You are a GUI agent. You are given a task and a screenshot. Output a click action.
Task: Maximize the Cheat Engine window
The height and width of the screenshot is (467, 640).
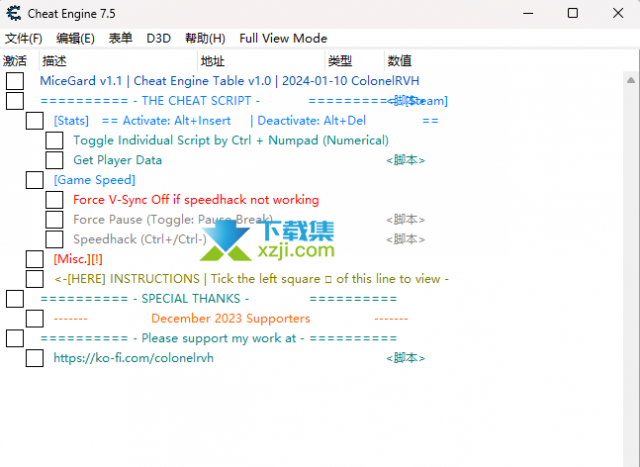573,13
